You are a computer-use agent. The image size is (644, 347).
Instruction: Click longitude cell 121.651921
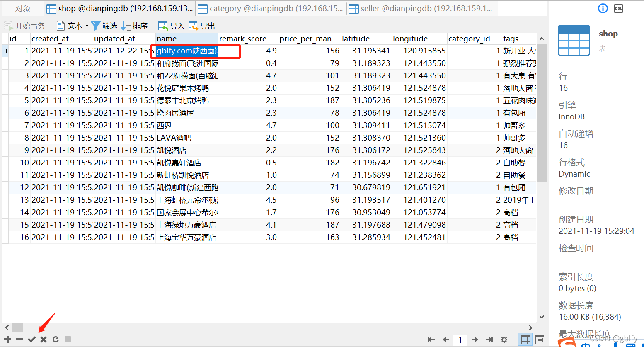[x=419, y=188]
